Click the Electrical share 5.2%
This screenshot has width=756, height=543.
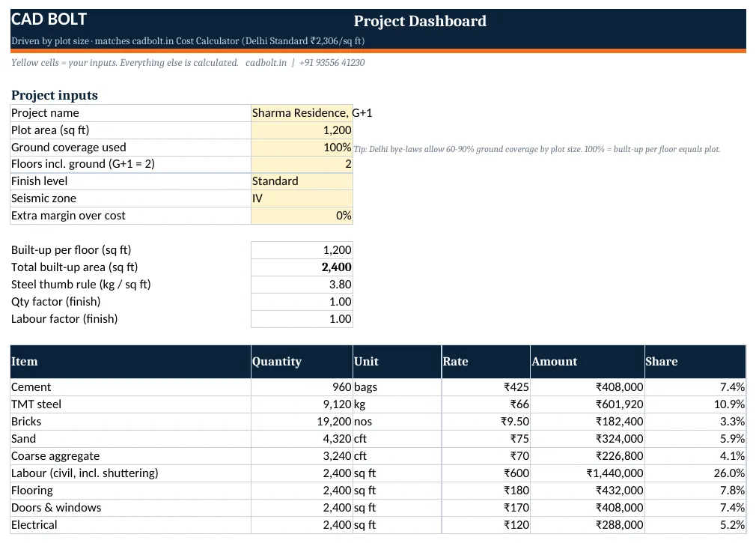click(695, 525)
